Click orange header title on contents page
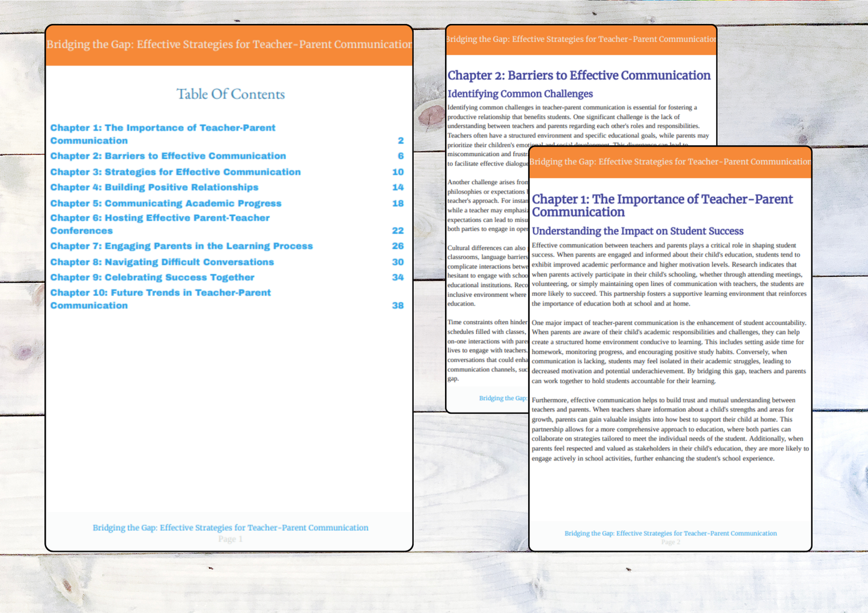 pyautogui.click(x=229, y=44)
